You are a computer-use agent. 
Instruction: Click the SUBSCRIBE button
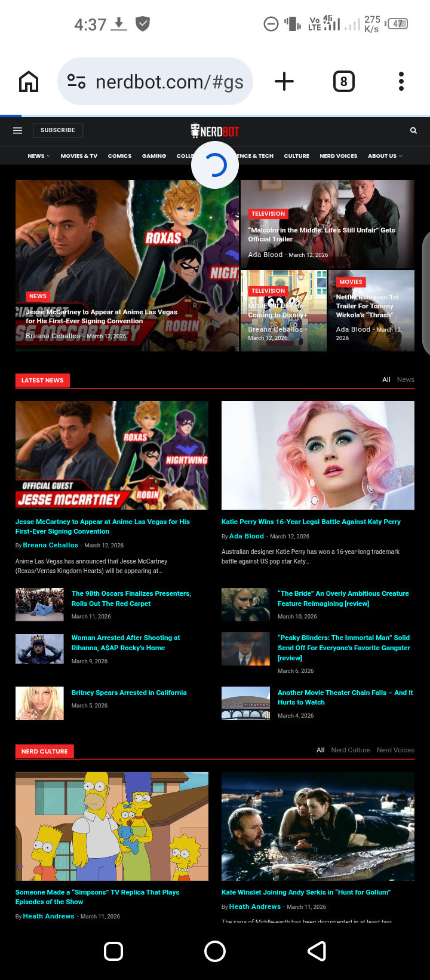click(x=58, y=130)
